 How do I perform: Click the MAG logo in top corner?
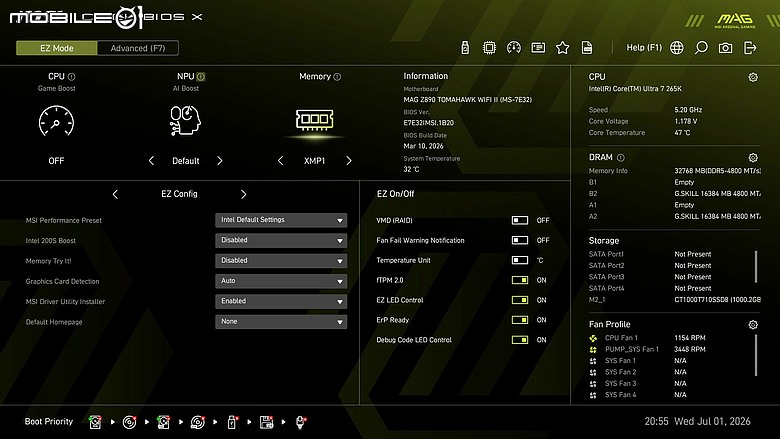pos(735,20)
